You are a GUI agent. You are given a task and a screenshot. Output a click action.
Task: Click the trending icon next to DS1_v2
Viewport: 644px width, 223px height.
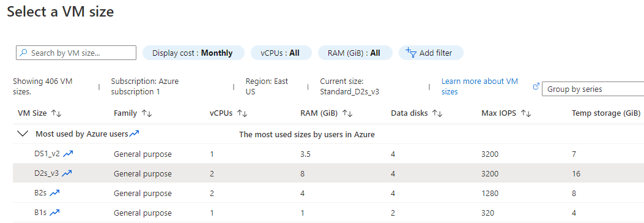(x=68, y=154)
